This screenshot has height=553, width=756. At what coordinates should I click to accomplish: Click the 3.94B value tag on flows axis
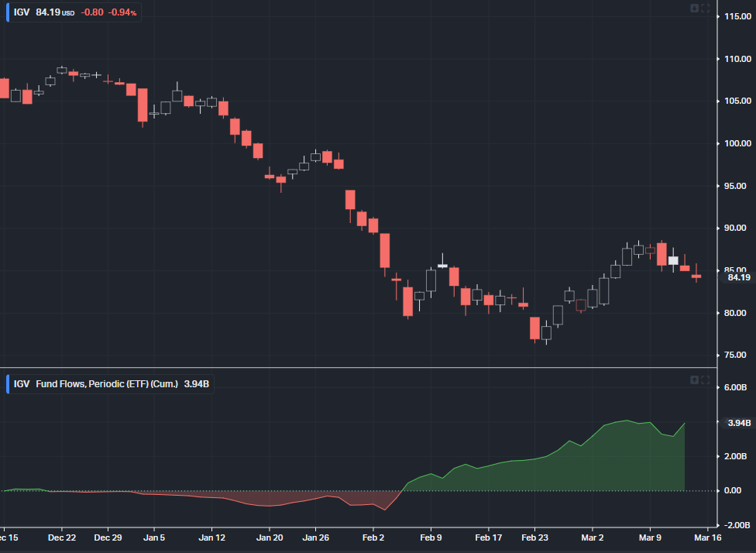(738, 423)
